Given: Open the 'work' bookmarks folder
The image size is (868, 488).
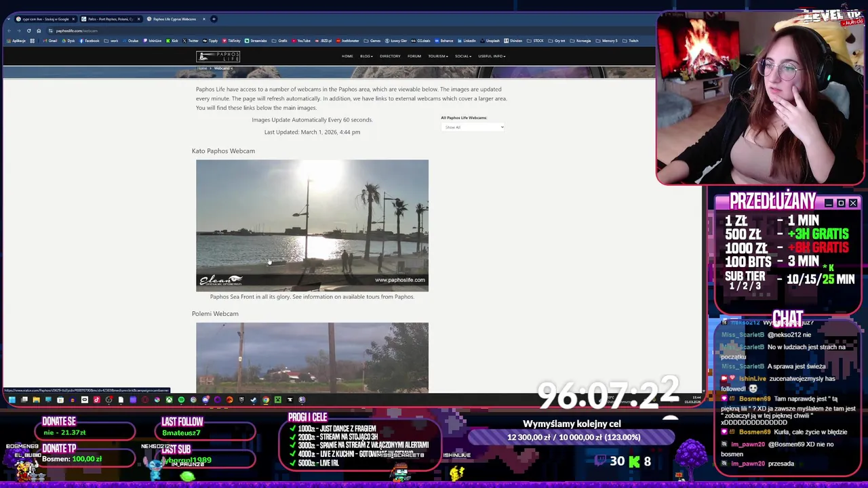Looking at the screenshot, I should tap(111, 41).
